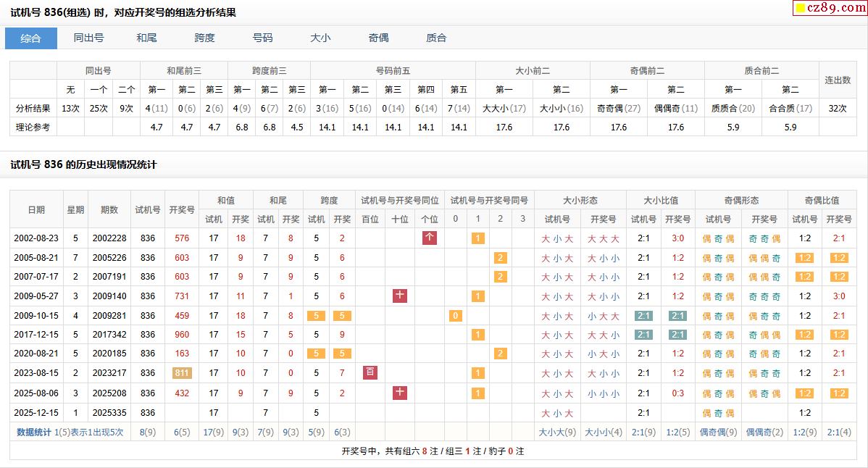Click the red 十 badge in row 2009140
This screenshot has height=468, width=868.
[400, 296]
